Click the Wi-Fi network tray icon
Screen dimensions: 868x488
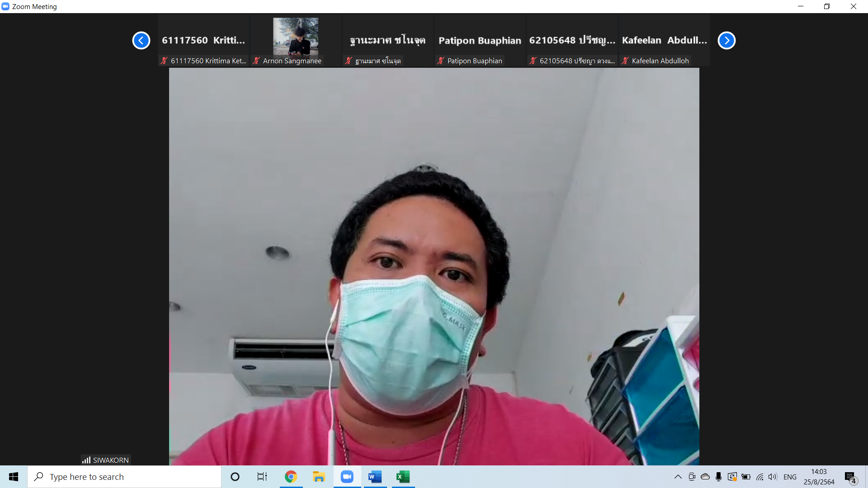click(759, 477)
